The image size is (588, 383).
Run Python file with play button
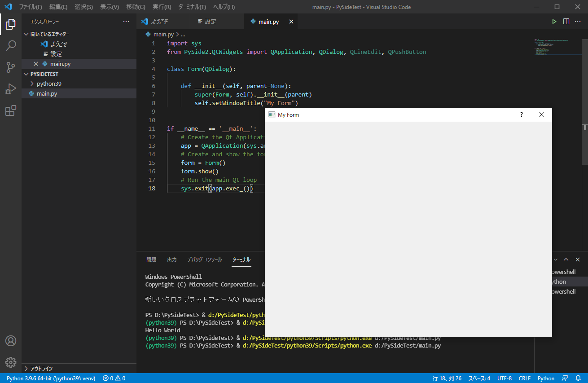[554, 22]
